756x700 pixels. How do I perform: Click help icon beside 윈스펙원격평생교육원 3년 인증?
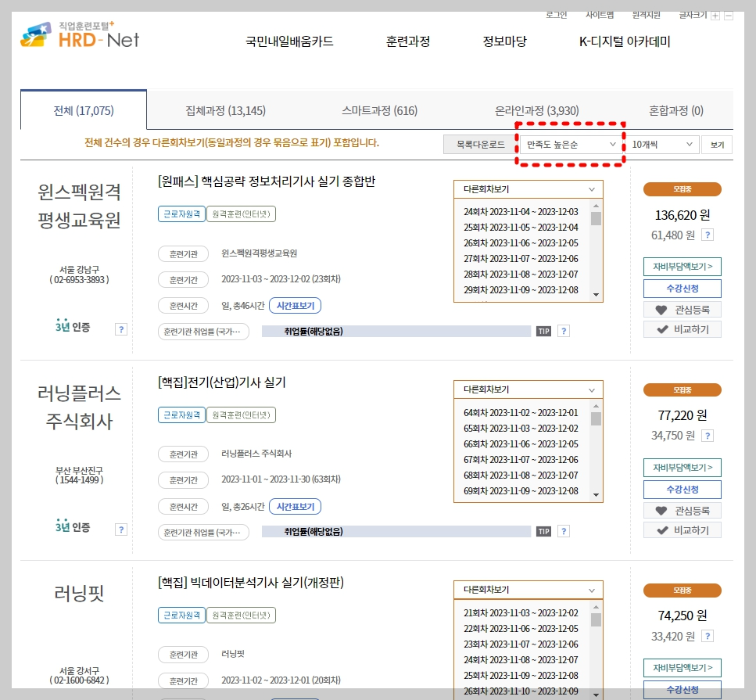[x=121, y=329]
